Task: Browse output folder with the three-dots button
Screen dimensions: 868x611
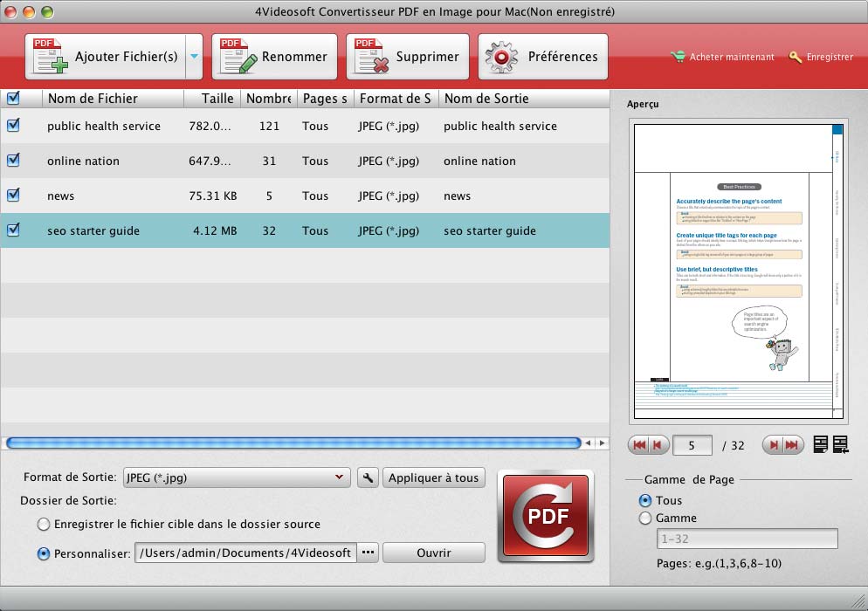Action: point(367,553)
